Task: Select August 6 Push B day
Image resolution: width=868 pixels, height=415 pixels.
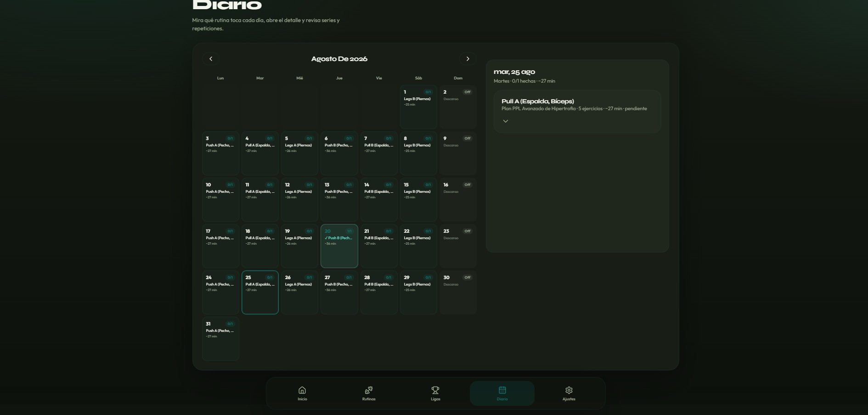Action: pyautogui.click(x=339, y=153)
